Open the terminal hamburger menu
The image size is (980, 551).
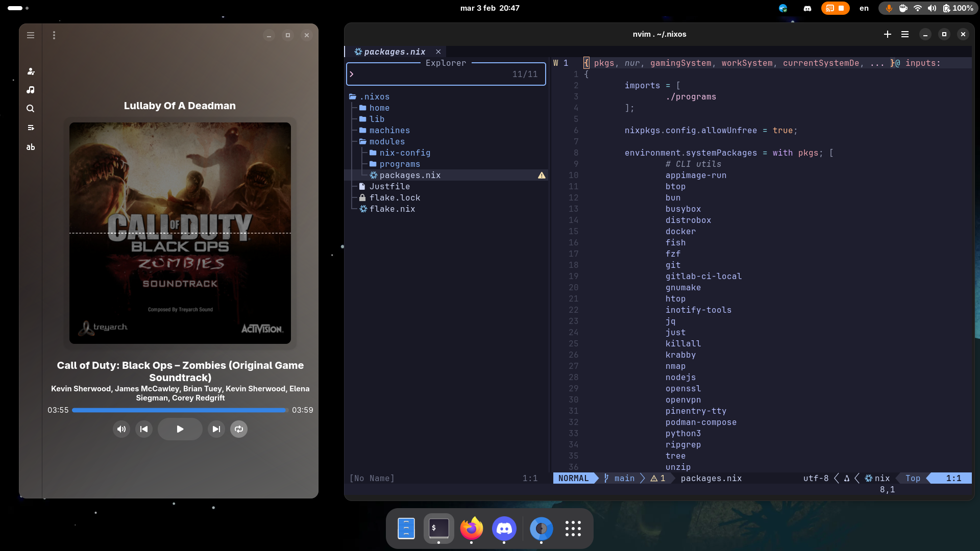905,34
